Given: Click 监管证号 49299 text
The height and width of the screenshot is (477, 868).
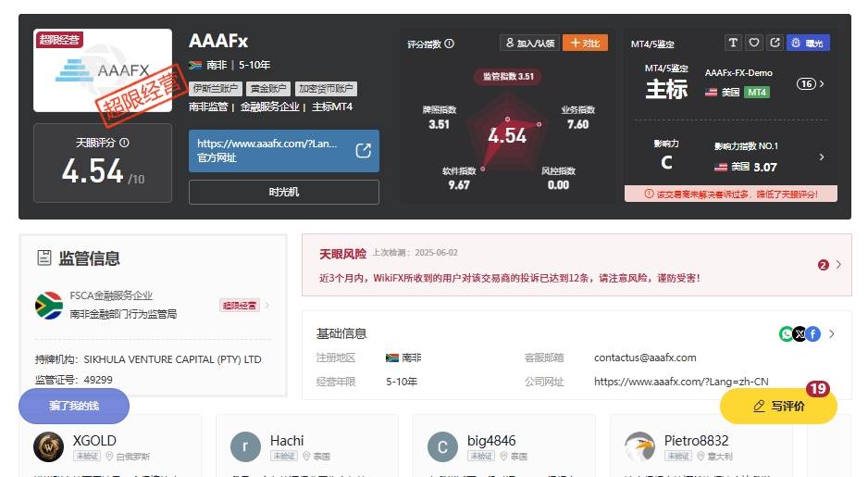Looking at the screenshot, I should (x=74, y=380).
